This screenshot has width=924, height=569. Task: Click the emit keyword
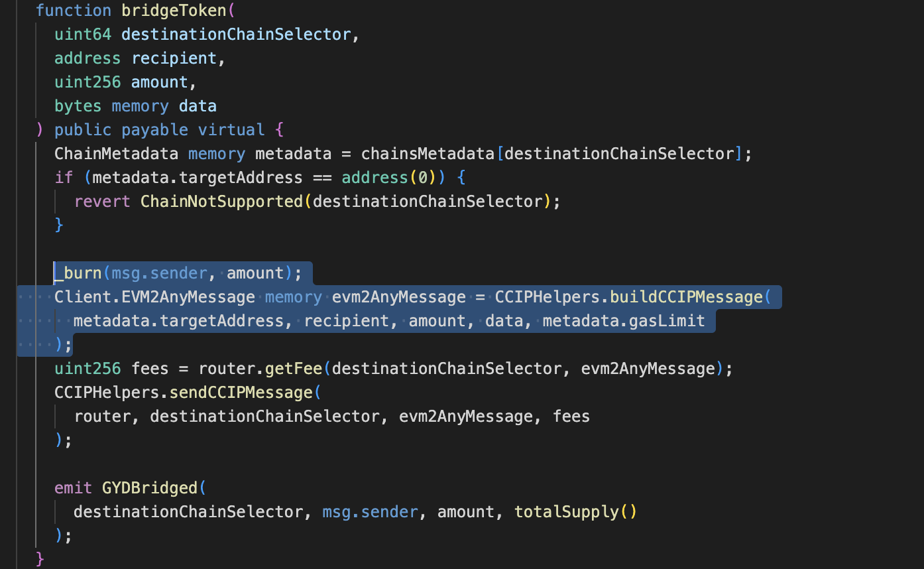coord(73,488)
